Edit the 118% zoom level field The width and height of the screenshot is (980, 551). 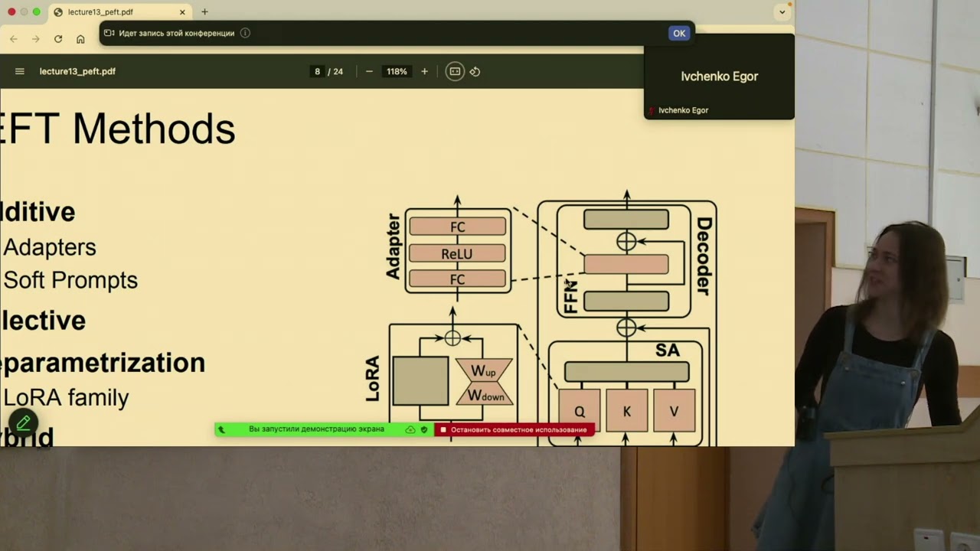(397, 71)
